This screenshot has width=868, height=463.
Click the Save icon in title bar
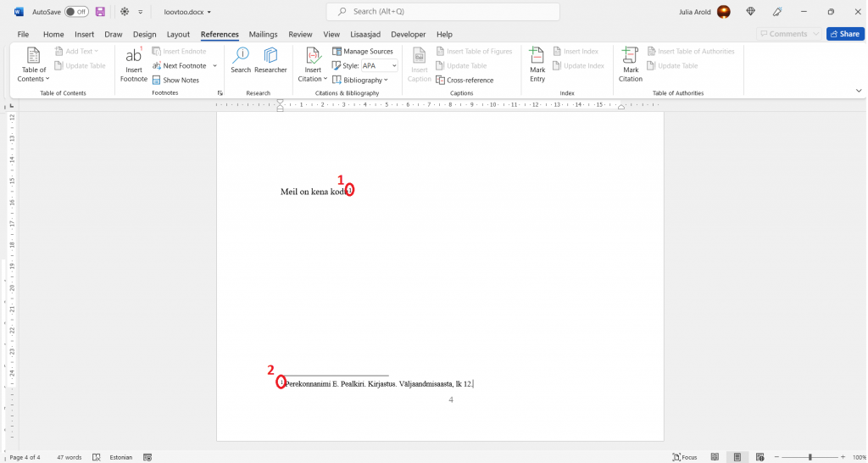click(x=100, y=12)
